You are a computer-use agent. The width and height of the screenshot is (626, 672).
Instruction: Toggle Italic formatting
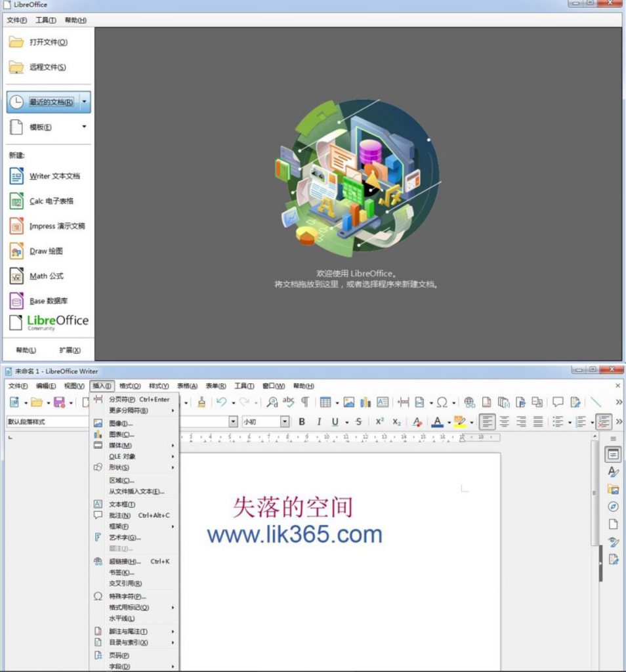tap(319, 422)
